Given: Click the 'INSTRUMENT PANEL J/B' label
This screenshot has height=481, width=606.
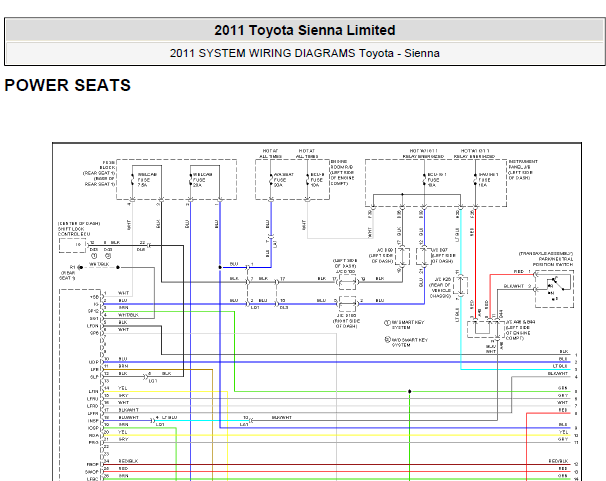Looking at the screenshot, I should tap(523, 170).
